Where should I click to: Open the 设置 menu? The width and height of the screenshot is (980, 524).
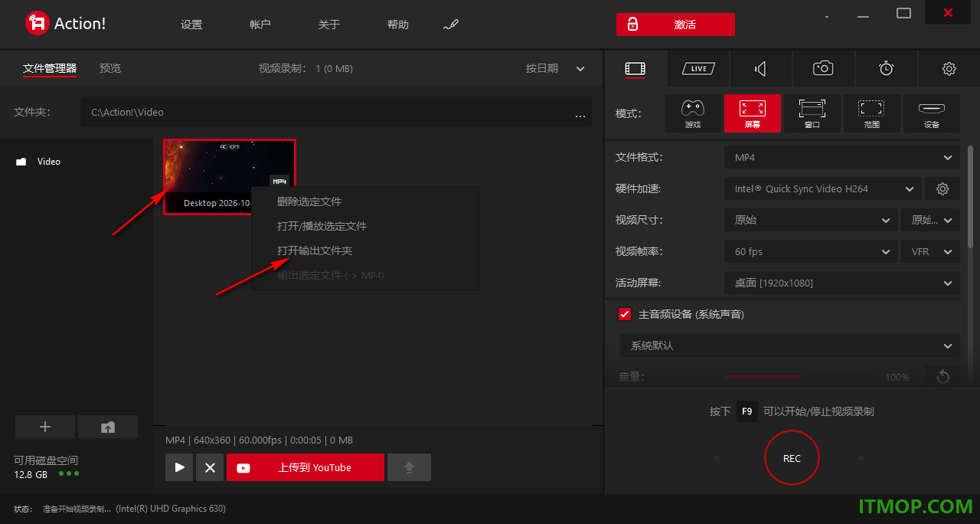coord(191,25)
